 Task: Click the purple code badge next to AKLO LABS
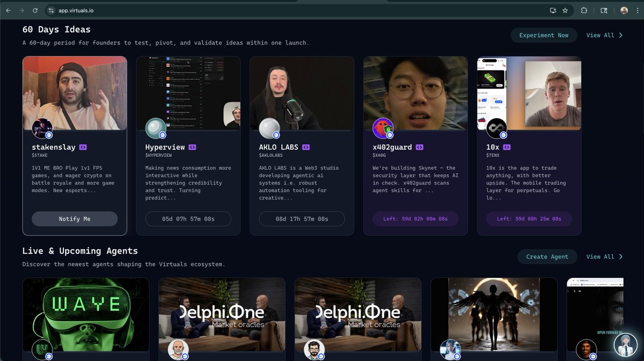point(306,147)
